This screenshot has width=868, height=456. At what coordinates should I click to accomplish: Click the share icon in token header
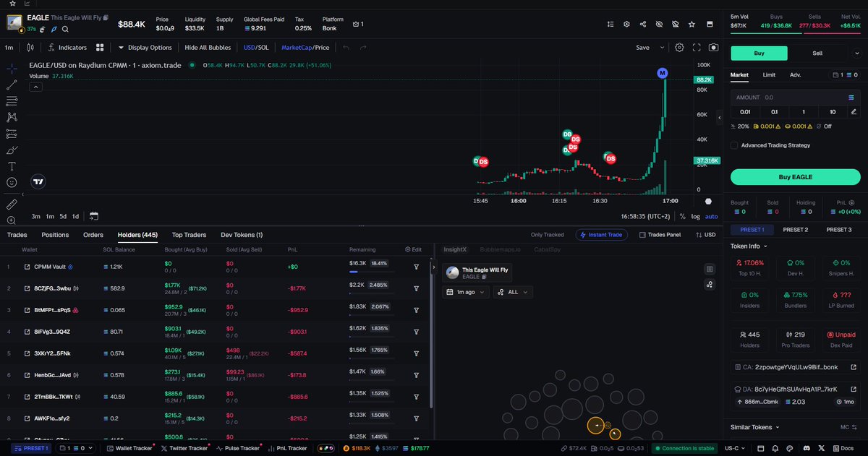pyautogui.click(x=643, y=24)
